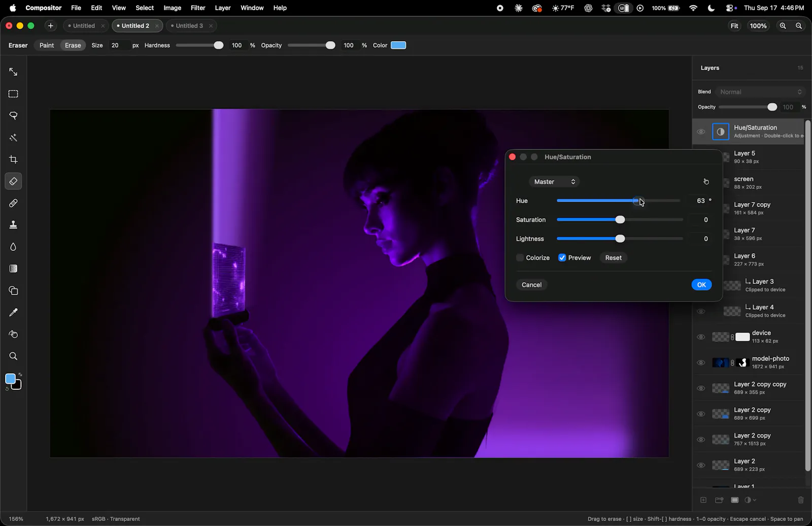Viewport: 812px width, 526px height.
Task: Click the zoom out magnifier in top bar
Action: 799,26
